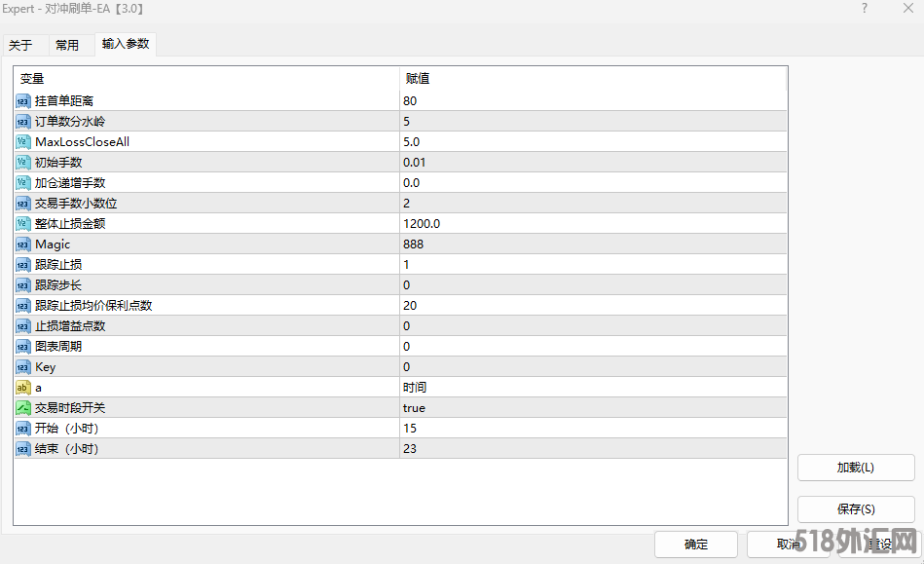Click the 整体止损金额 value 1200.0
This screenshot has height=564, width=924.
pyautogui.click(x=422, y=224)
